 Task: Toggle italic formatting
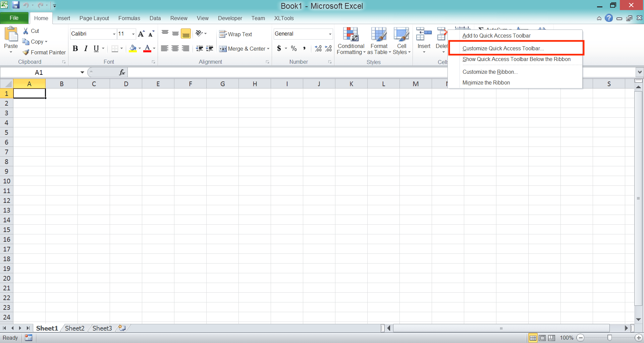[x=85, y=48]
